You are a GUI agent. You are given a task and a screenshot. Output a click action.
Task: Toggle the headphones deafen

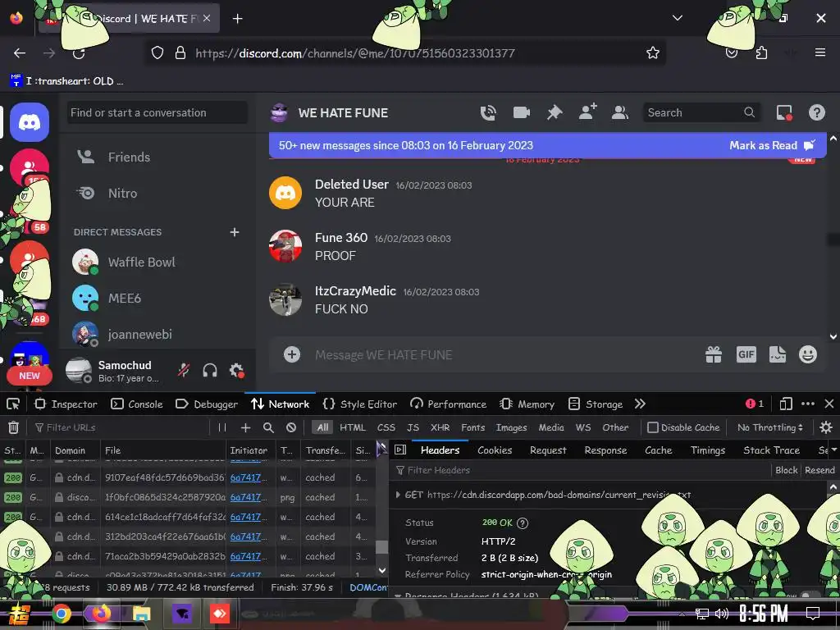(x=210, y=370)
